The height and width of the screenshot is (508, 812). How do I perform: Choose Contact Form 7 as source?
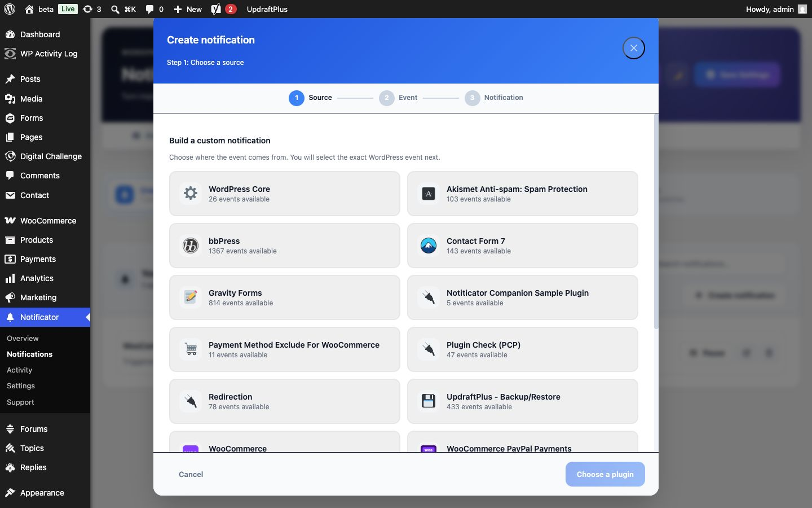pos(523,246)
